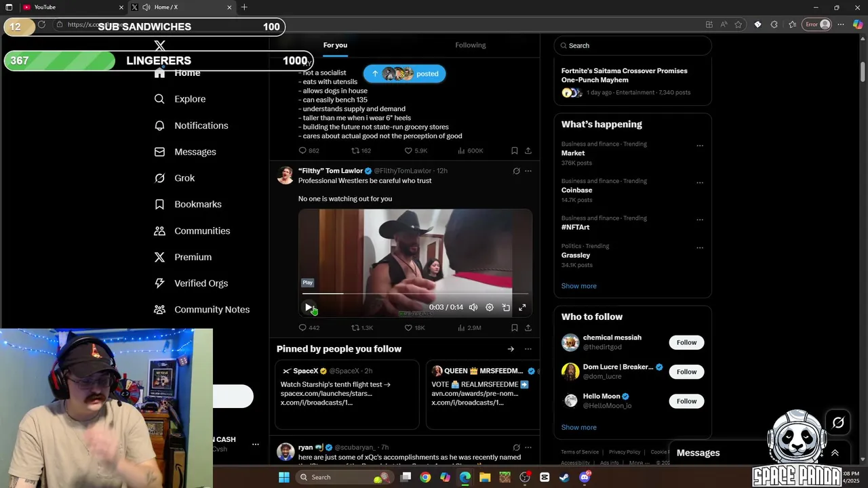Like Tom Lawler's post with 18K likes
The width and height of the screenshot is (868, 488).
pos(414,328)
